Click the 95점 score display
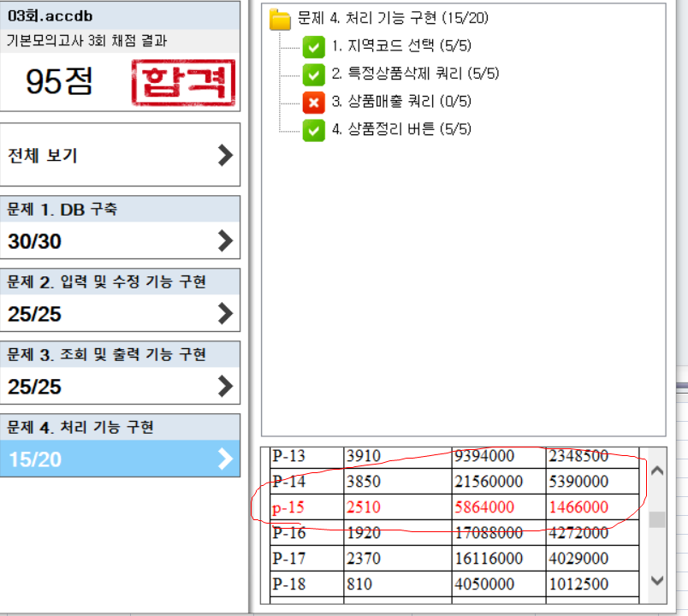Viewport: 688px width, 616px height. pyautogui.click(x=60, y=82)
